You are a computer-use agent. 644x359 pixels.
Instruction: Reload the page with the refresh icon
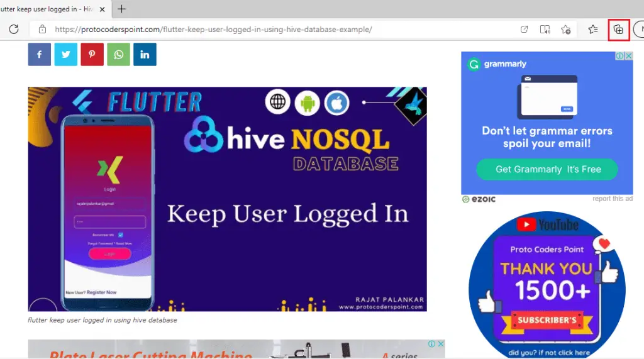click(x=14, y=29)
